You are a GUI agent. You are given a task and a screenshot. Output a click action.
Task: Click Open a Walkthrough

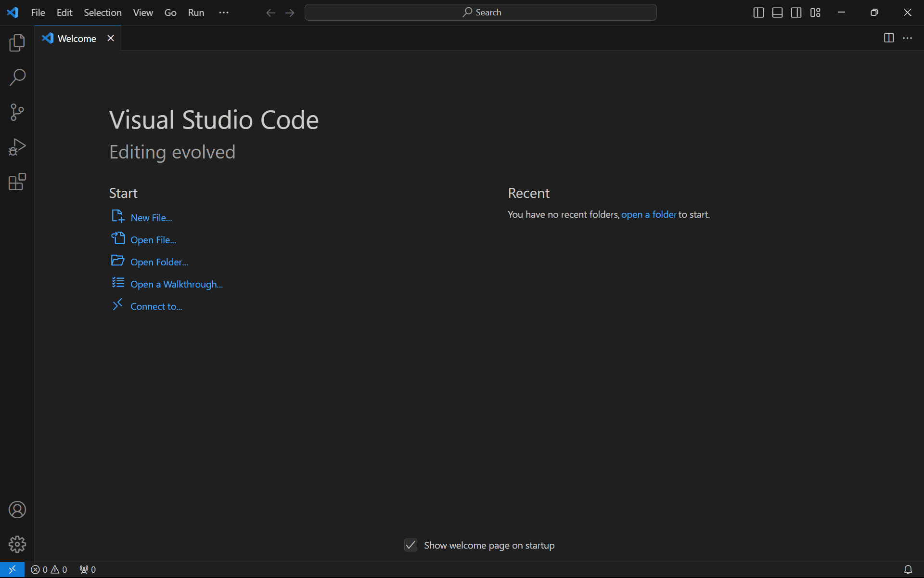point(176,284)
